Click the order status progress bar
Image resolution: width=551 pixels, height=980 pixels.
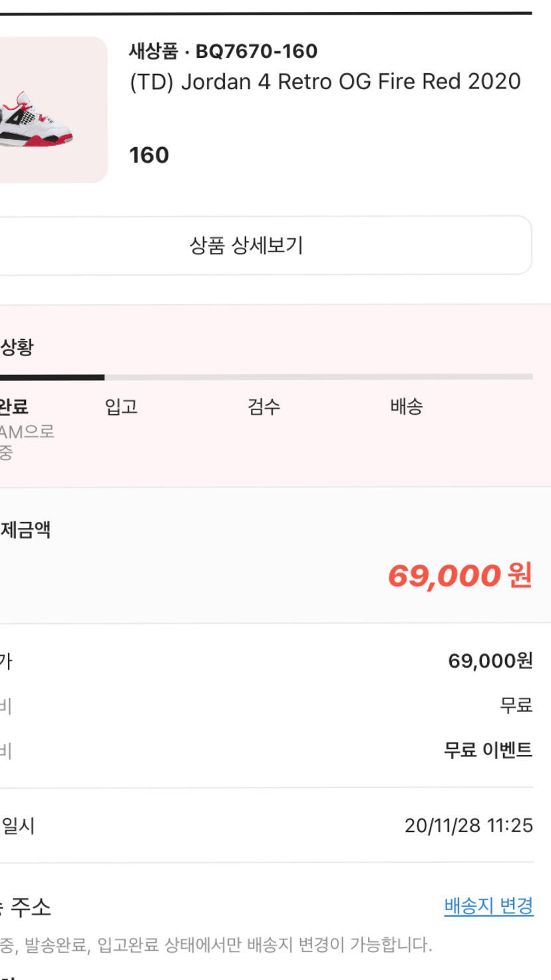(266, 377)
